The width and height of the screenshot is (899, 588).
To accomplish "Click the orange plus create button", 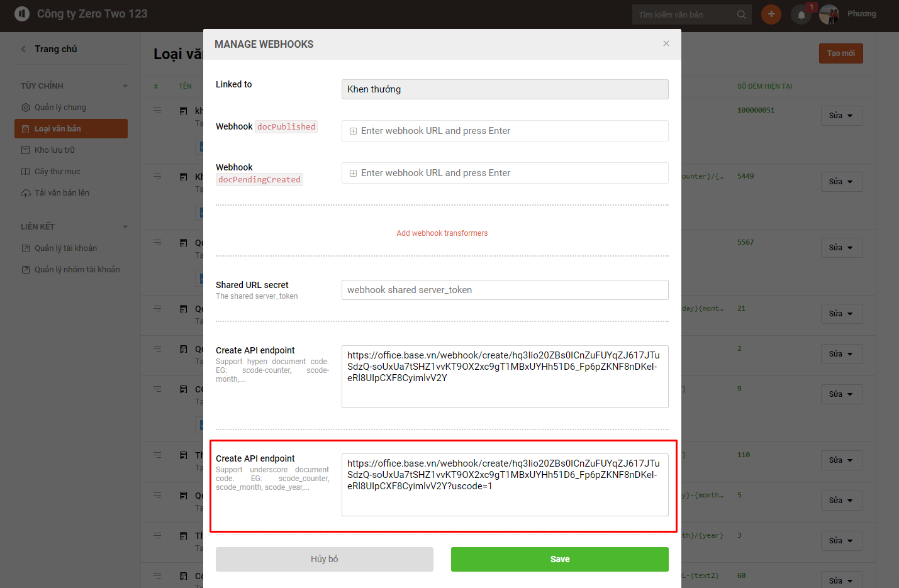I will 771,14.
